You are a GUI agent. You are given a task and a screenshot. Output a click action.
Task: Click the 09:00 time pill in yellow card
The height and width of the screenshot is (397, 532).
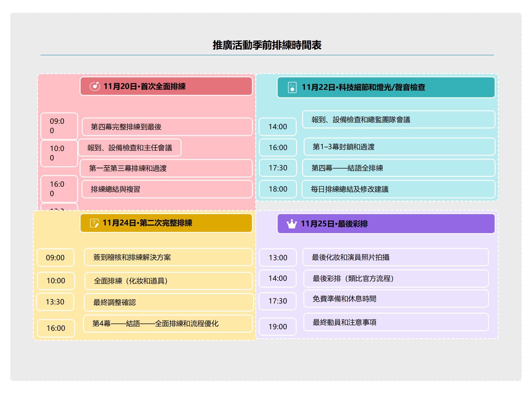click(x=55, y=258)
